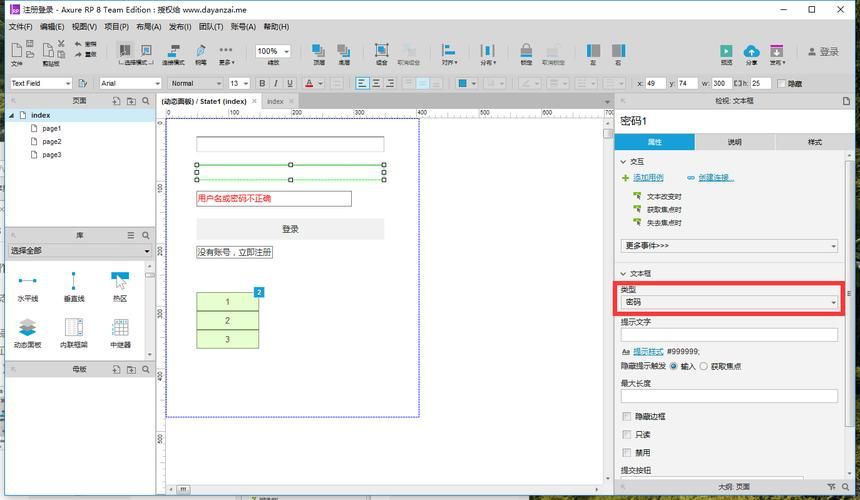Screen dimensions: 860x500
Task: Click add folder icon in 页面 panel
Action: (131, 101)
